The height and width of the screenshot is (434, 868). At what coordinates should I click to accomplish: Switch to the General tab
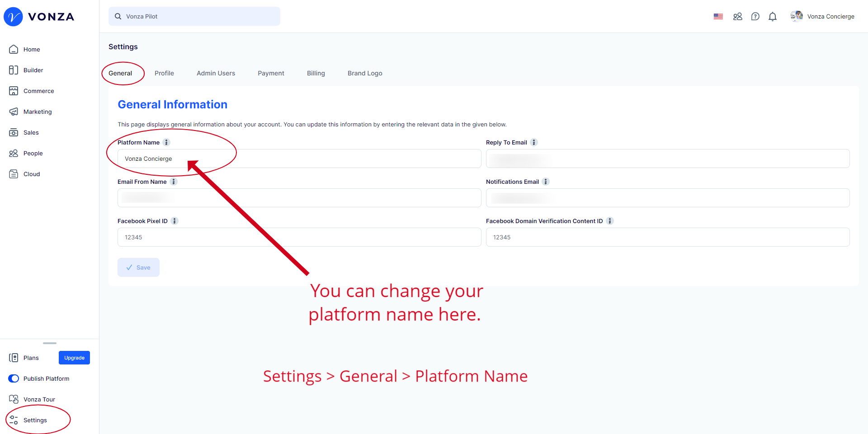click(x=120, y=73)
